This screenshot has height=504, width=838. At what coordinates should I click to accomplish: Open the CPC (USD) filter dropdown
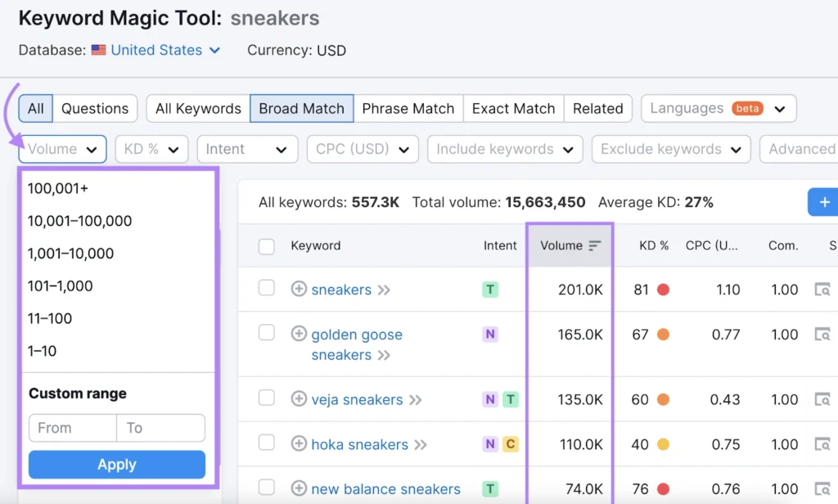point(363,149)
